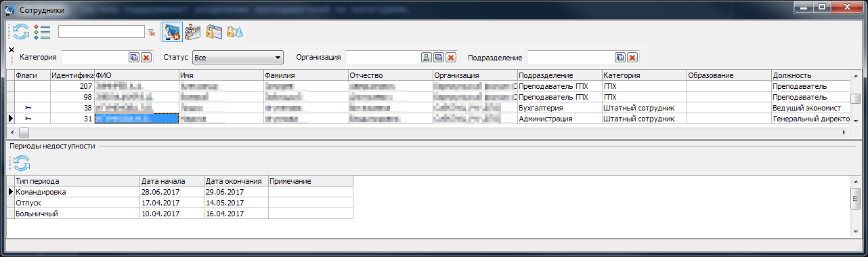The height and width of the screenshot is (257, 868).
Task: Clear the Подразделение filter field
Action: [632, 58]
